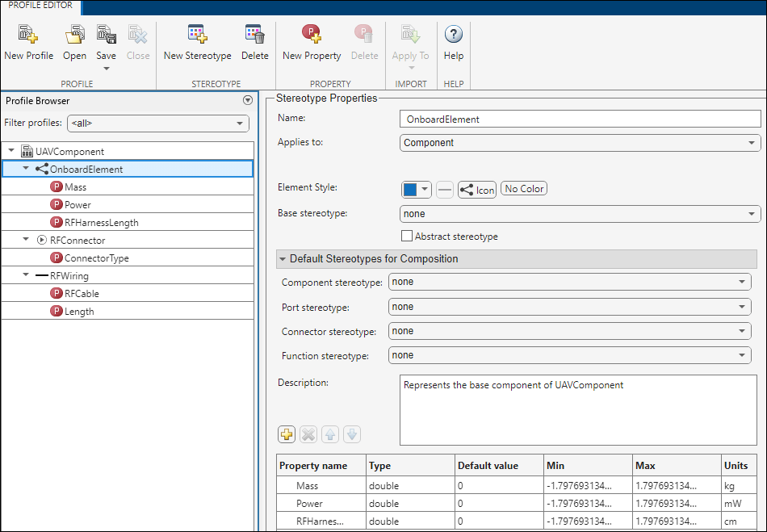Open the element color dropdown arrow
Screen dimensions: 767x532
tap(425, 189)
